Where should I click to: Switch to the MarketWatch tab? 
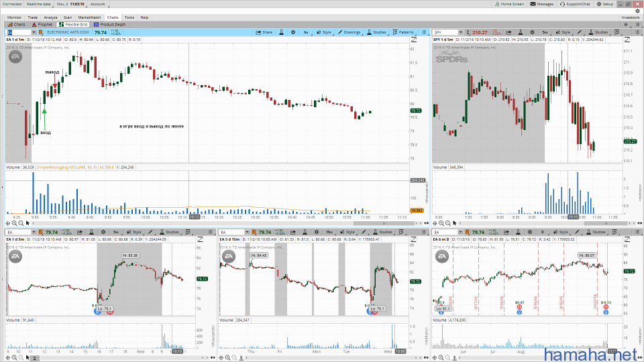tap(89, 17)
